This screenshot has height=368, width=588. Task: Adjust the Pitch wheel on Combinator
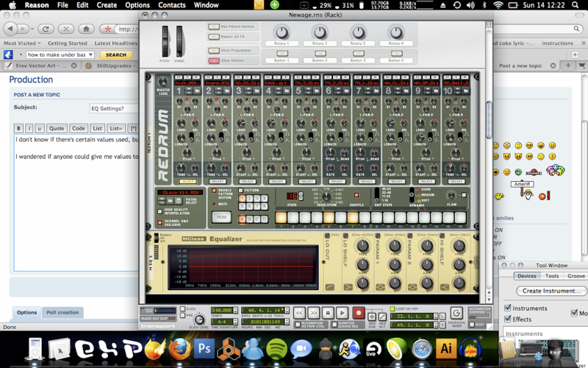(x=165, y=41)
